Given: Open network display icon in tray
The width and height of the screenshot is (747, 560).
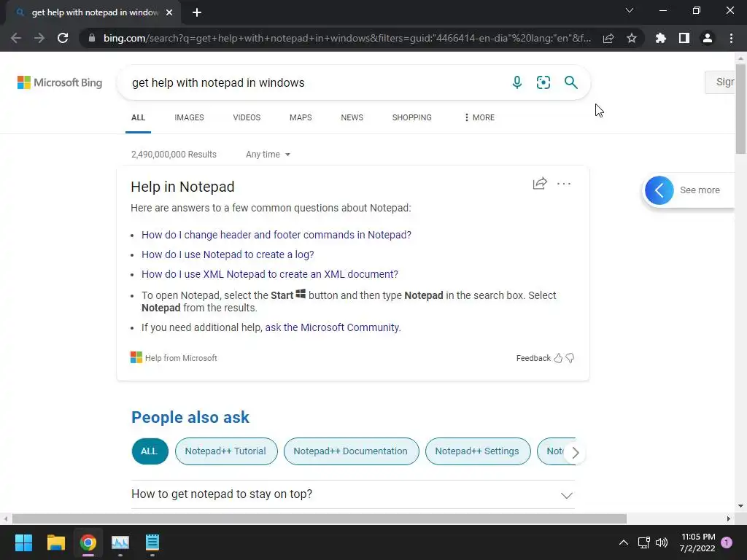Looking at the screenshot, I should (x=643, y=542).
